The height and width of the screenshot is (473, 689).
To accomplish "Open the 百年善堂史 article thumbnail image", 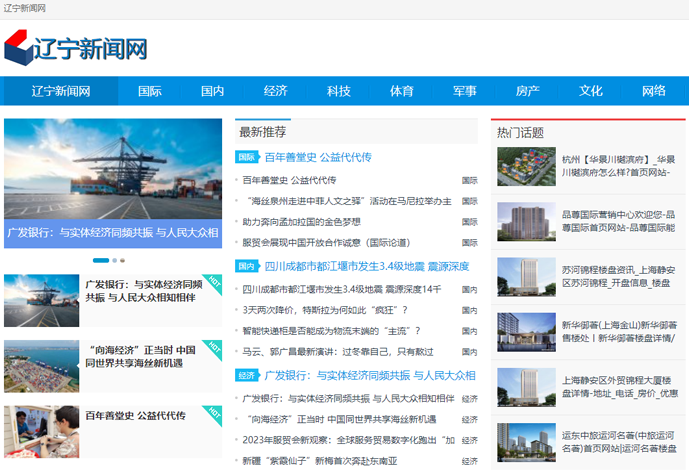I will point(41,431).
